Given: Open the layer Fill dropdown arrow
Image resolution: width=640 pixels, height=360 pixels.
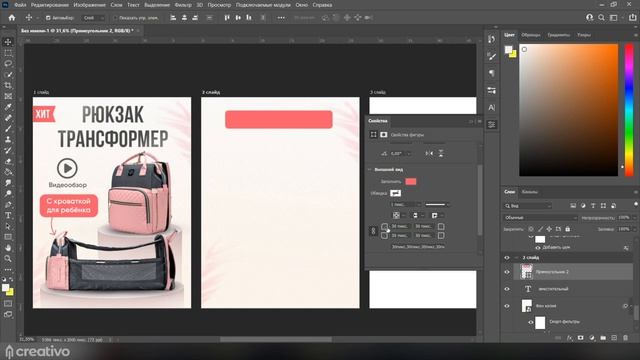Looking at the screenshot, I should point(634,229).
